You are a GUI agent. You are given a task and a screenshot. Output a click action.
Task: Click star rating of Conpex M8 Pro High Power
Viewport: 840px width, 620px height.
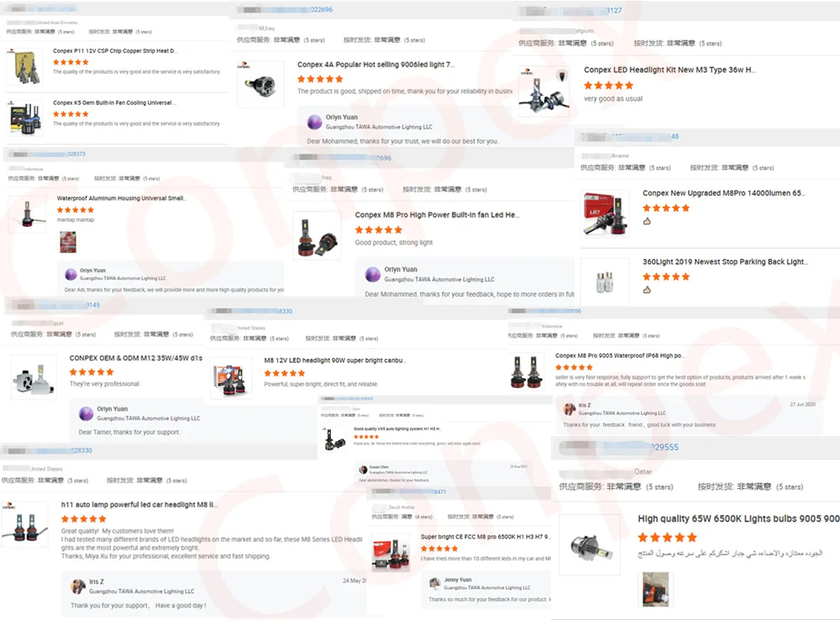(x=379, y=230)
